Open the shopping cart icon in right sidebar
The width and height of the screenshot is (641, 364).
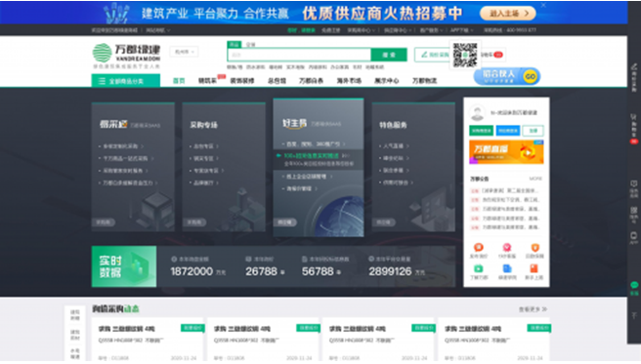(x=634, y=123)
